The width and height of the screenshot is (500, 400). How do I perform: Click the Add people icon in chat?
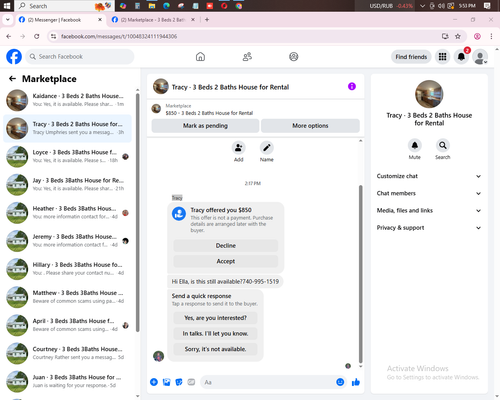pyautogui.click(x=239, y=148)
